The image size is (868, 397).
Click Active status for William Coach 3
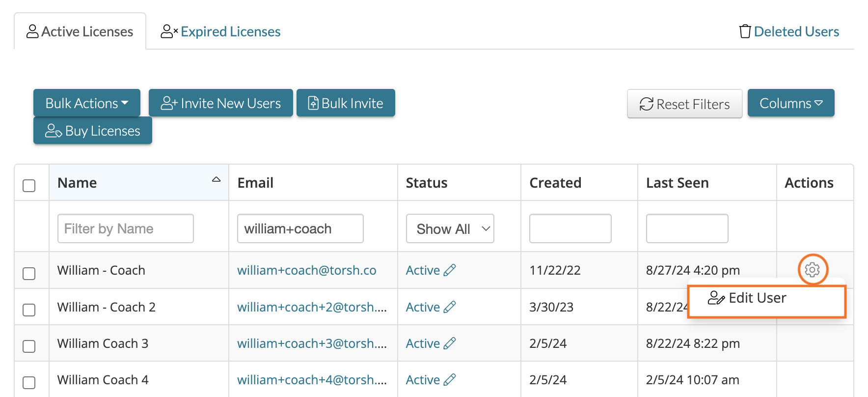423,343
